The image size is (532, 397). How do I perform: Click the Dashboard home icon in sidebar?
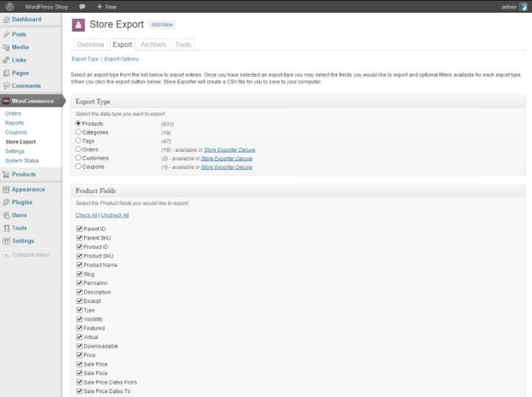(x=6, y=19)
